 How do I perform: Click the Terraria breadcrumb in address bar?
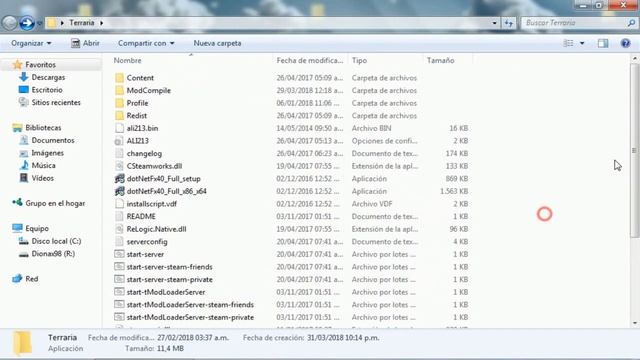[x=82, y=23]
